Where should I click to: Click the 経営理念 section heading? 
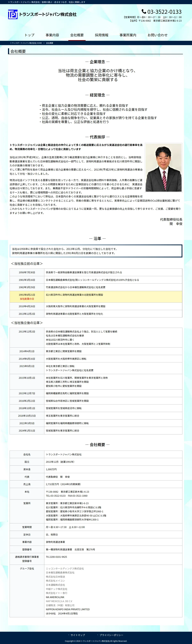[97, 95]
